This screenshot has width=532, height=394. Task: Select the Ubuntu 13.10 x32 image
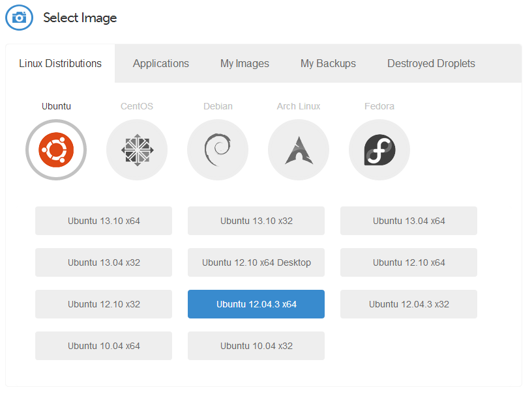pyautogui.click(x=256, y=221)
